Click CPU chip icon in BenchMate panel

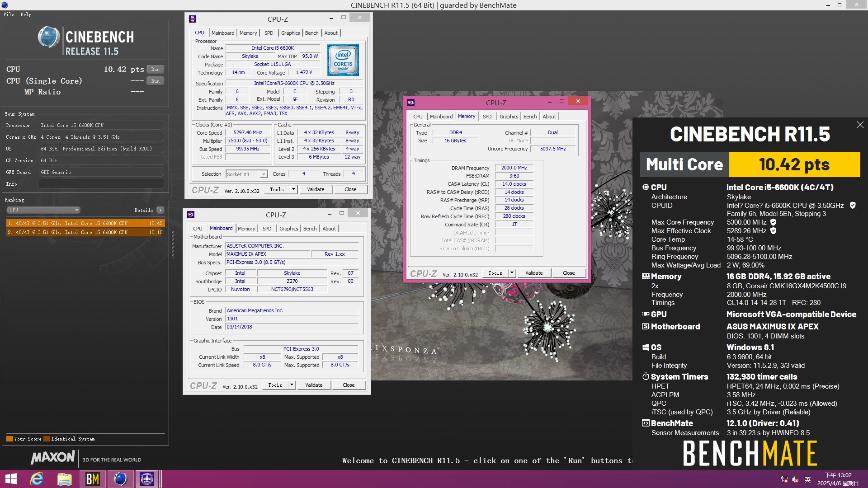click(646, 187)
